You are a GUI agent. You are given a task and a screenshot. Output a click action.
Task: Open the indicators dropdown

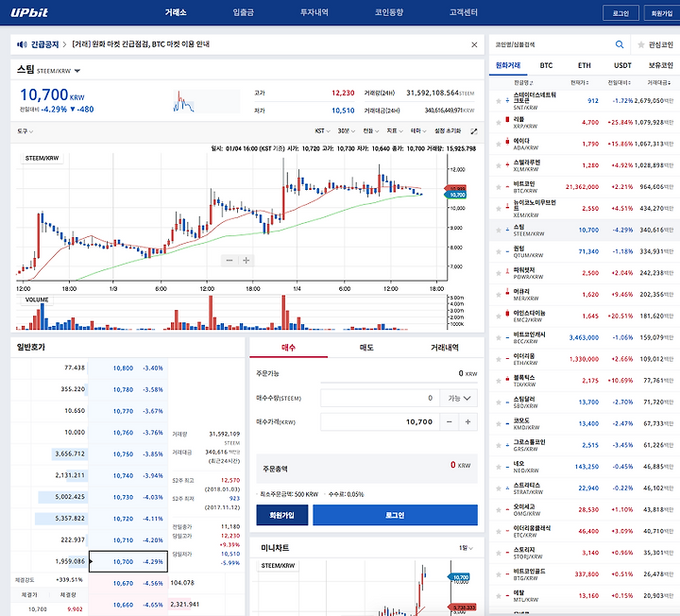point(395,131)
